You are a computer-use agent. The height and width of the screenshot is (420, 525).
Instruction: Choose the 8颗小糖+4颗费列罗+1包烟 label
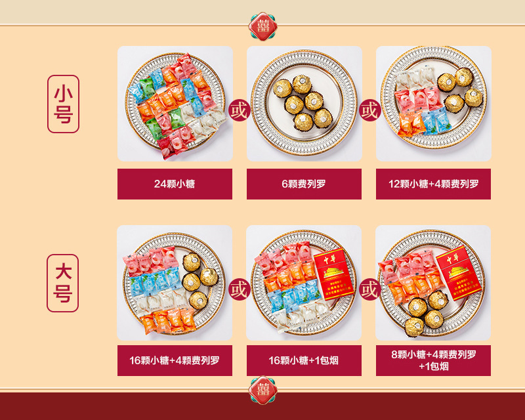433,360
